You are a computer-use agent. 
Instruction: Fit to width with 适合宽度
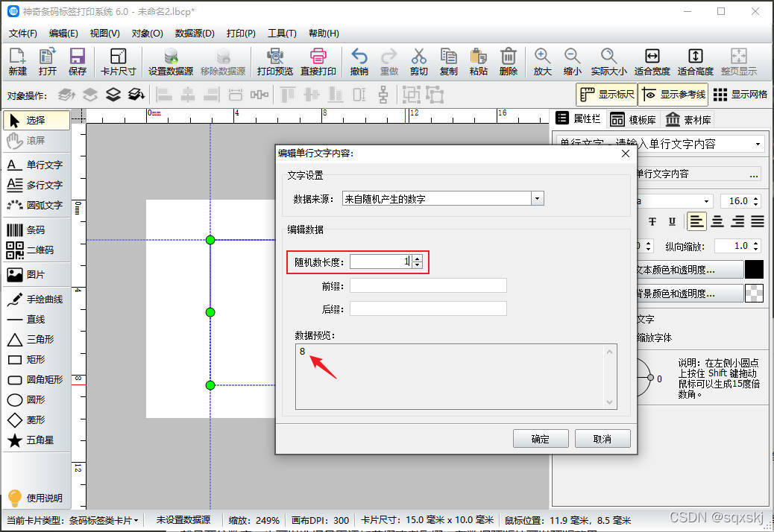pos(652,62)
